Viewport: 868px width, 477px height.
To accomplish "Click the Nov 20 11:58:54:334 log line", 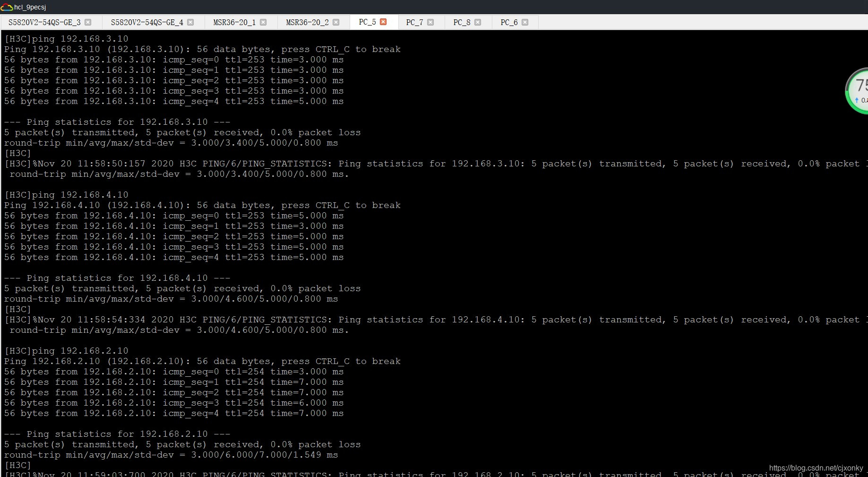I will click(x=436, y=320).
